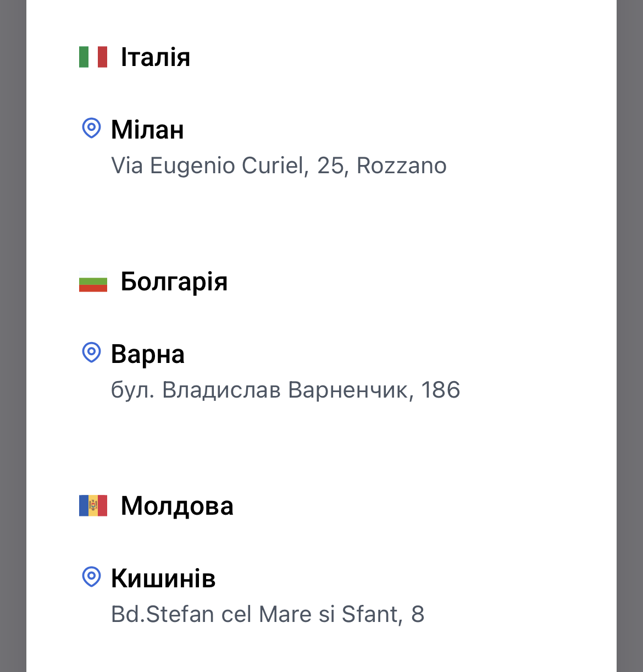
Task: Select the Італія country heading
Action: click(156, 57)
